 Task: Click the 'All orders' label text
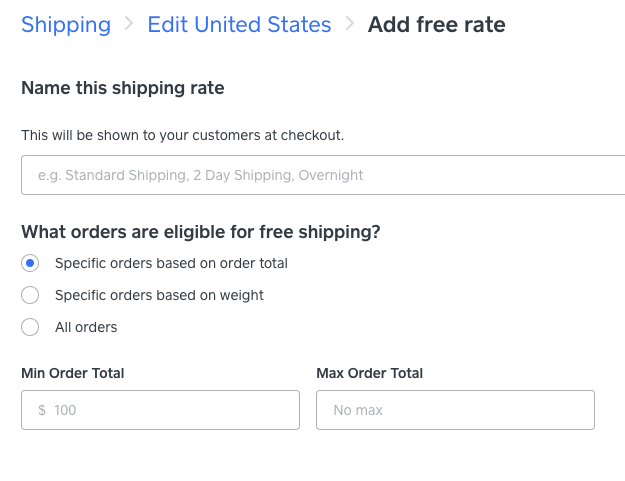pyautogui.click(x=86, y=327)
